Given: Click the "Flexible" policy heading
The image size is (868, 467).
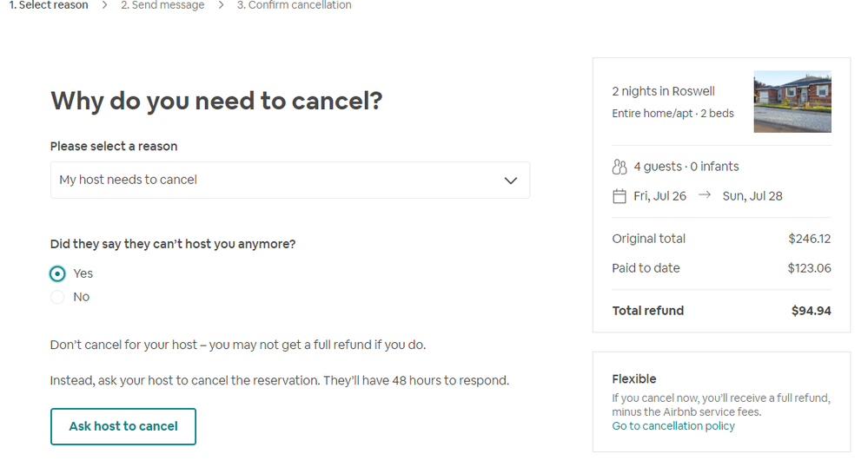Looking at the screenshot, I should tap(634, 379).
